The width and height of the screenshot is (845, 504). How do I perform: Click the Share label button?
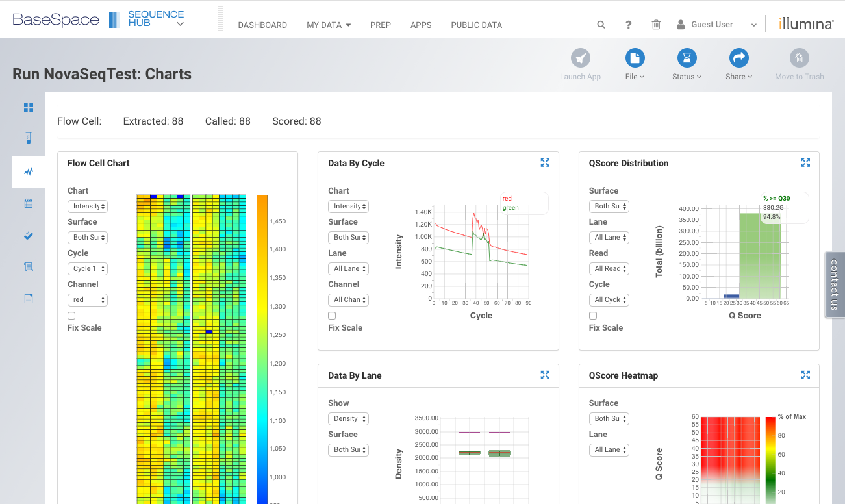coord(739,77)
